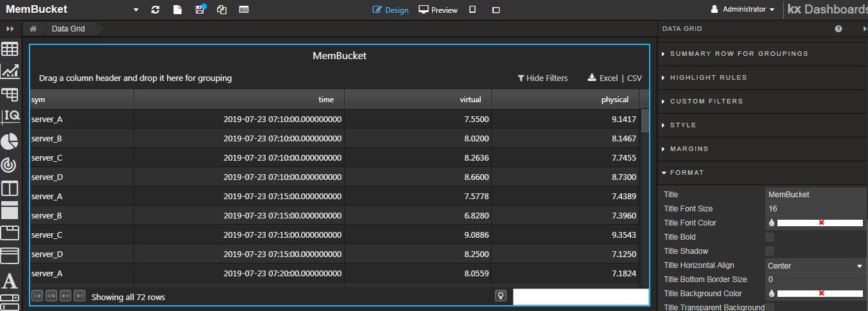Sort by the virtual column header

tap(418, 100)
